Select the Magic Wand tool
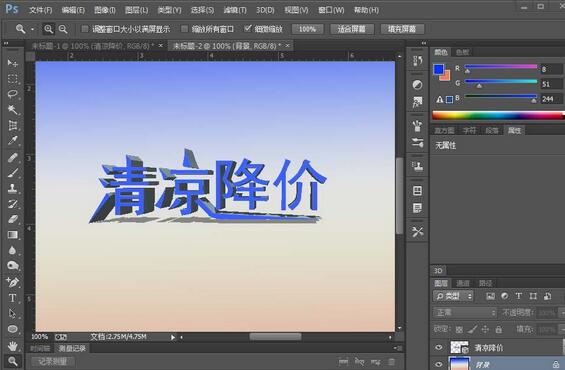 coord(13,110)
